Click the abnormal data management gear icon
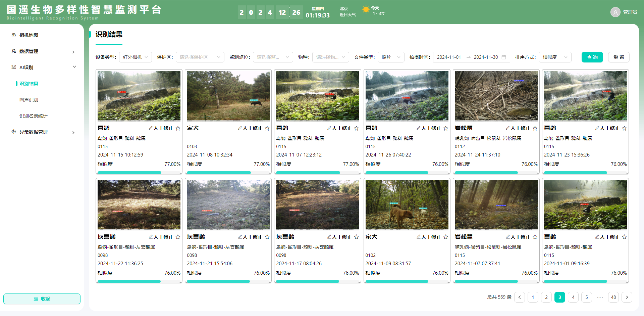The image size is (644, 316). pyautogui.click(x=14, y=132)
